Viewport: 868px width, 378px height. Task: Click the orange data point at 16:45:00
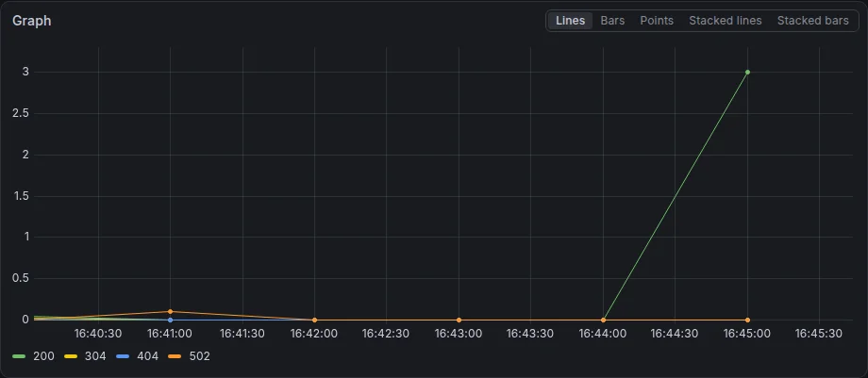pos(747,320)
